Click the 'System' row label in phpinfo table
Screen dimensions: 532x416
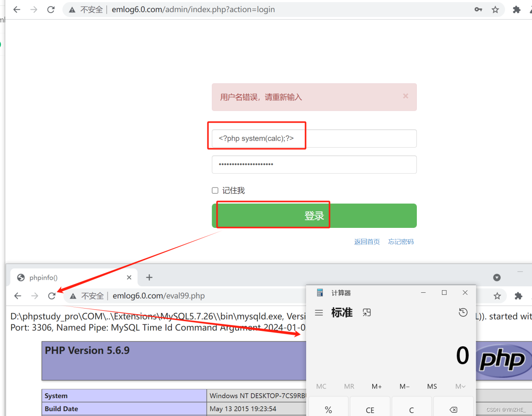coord(56,396)
